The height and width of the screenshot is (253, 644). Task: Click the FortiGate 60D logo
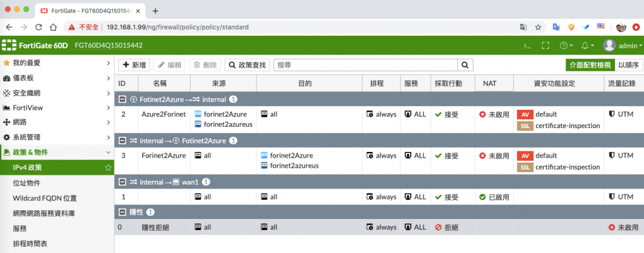35,45
